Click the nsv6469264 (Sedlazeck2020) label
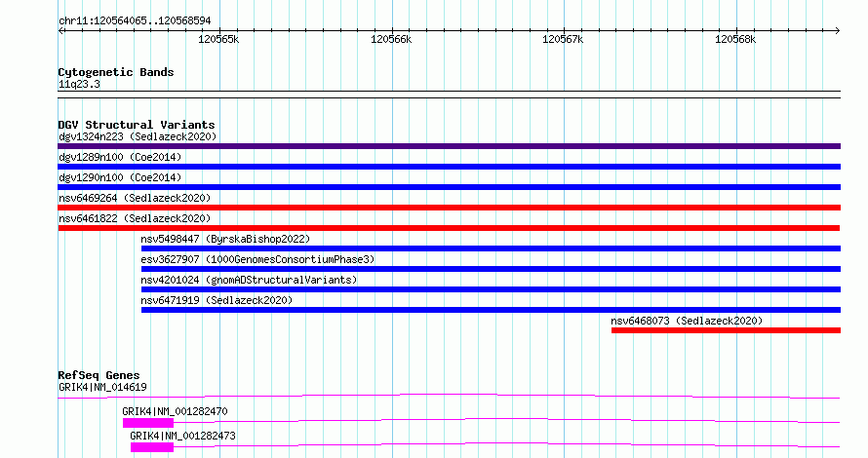868x458 pixels. click(135, 198)
